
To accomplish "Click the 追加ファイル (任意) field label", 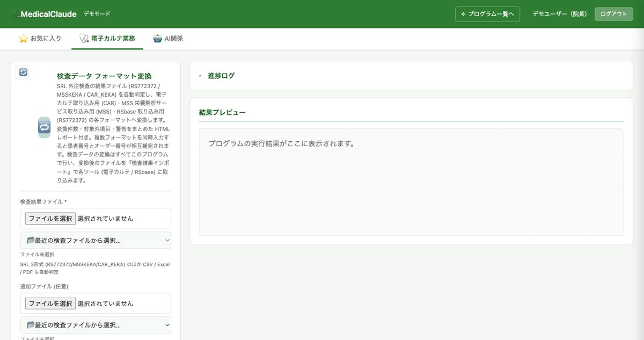I will [44, 286].
